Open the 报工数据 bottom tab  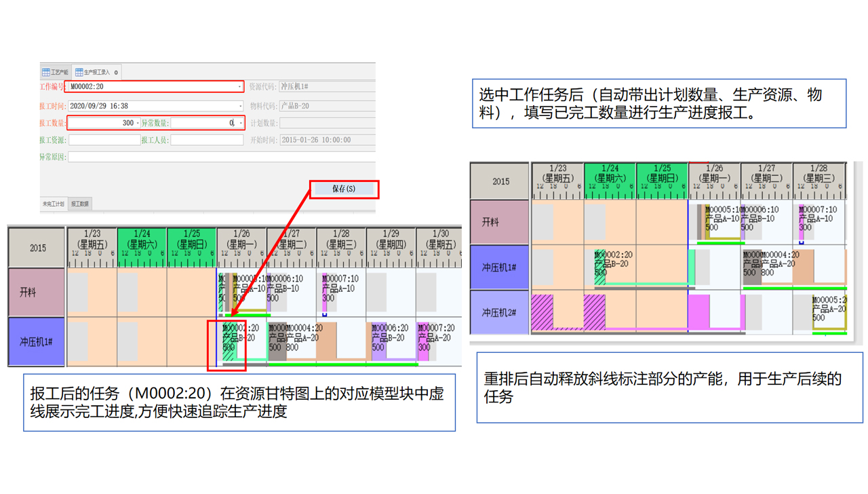(80, 204)
